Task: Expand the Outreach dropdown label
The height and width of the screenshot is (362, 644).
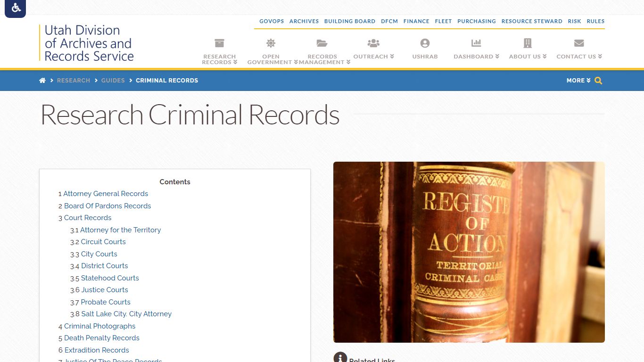Action: [373, 57]
